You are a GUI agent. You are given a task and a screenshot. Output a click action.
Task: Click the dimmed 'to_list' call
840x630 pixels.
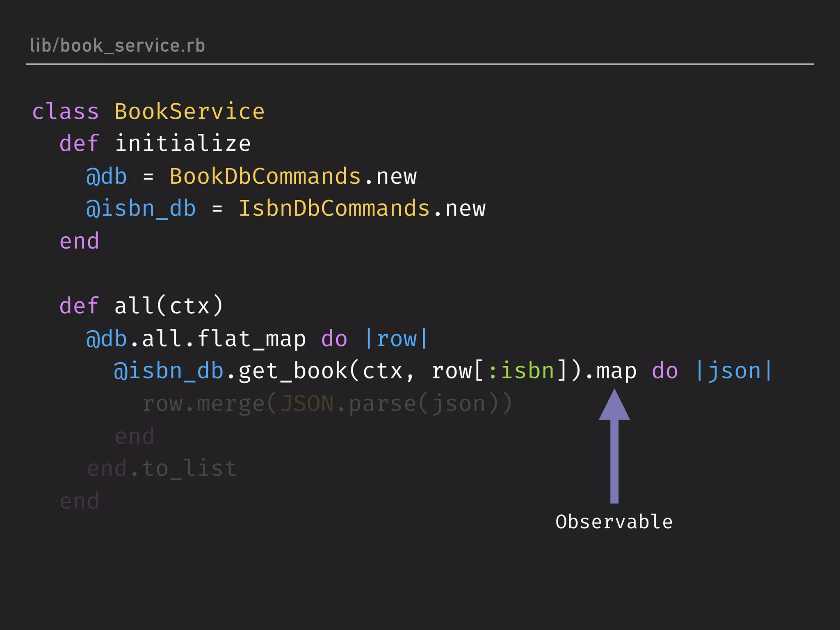point(189,469)
